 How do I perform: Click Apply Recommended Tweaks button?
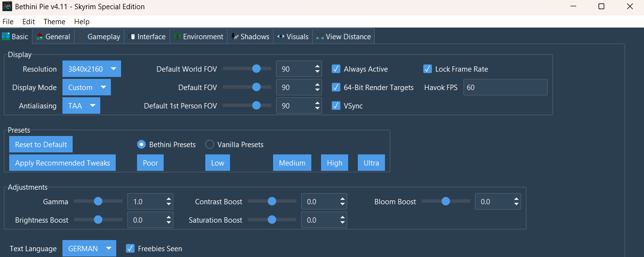(62, 163)
